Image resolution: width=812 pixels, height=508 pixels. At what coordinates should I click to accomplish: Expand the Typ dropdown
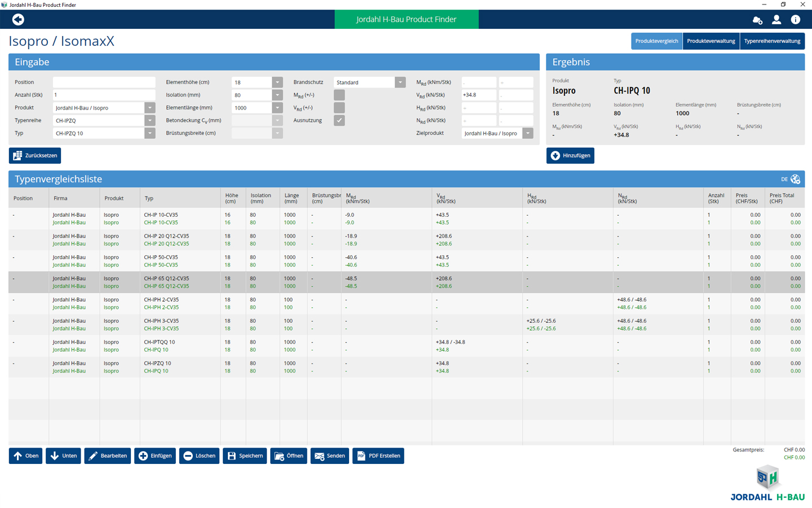point(149,133)
